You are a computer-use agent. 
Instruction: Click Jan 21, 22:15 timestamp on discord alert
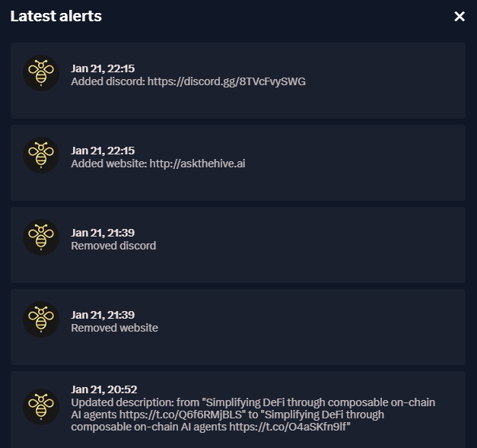[103, 68]
